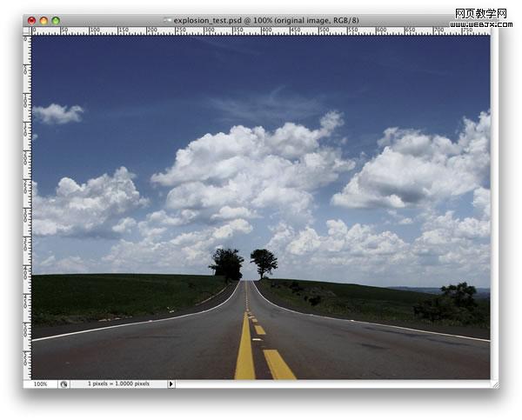Click the explosion_test.psd title bar text

[266, 20]
